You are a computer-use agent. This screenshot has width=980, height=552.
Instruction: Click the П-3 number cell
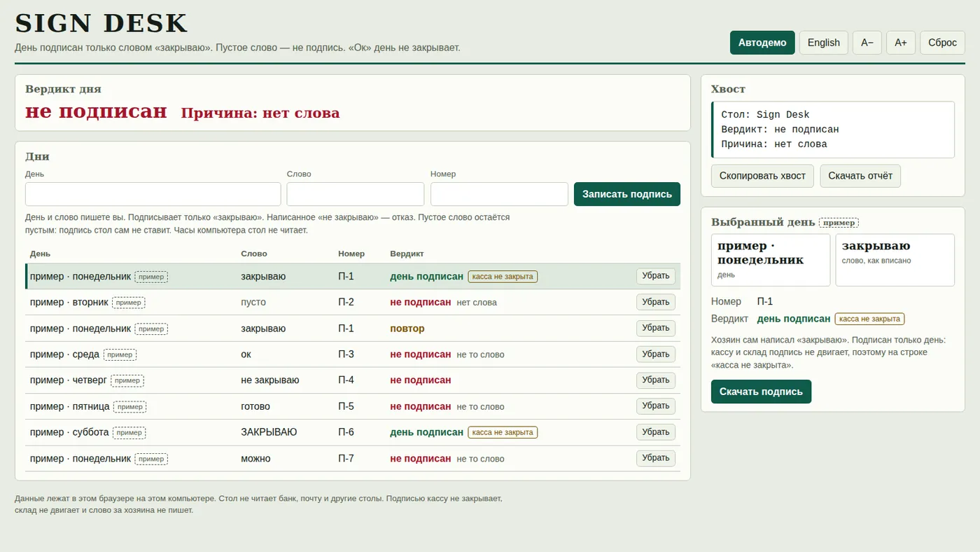[x=346, y=354]
